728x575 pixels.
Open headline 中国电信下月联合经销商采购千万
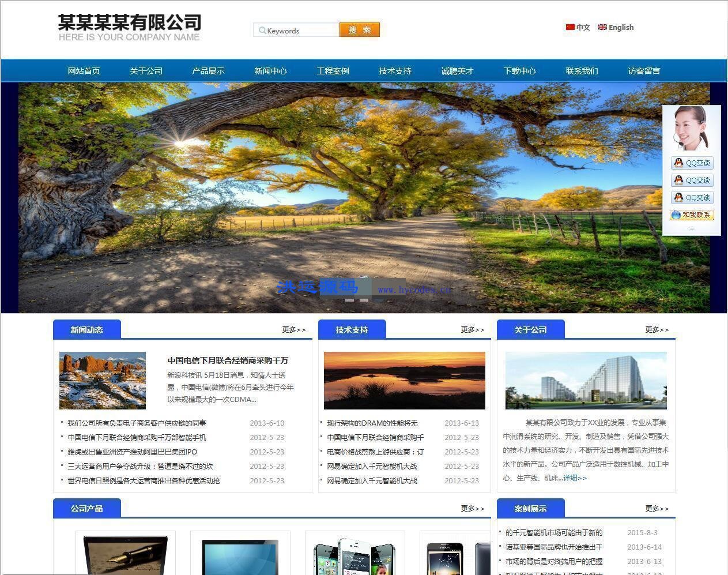228,360
